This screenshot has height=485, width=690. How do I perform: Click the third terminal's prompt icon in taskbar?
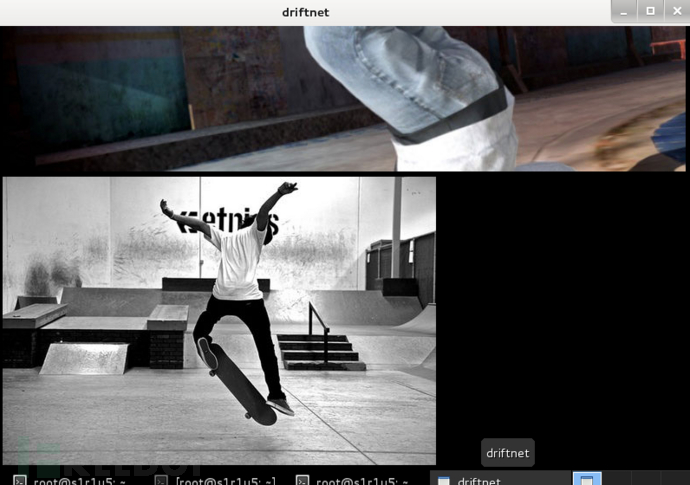tap(302, 481)
